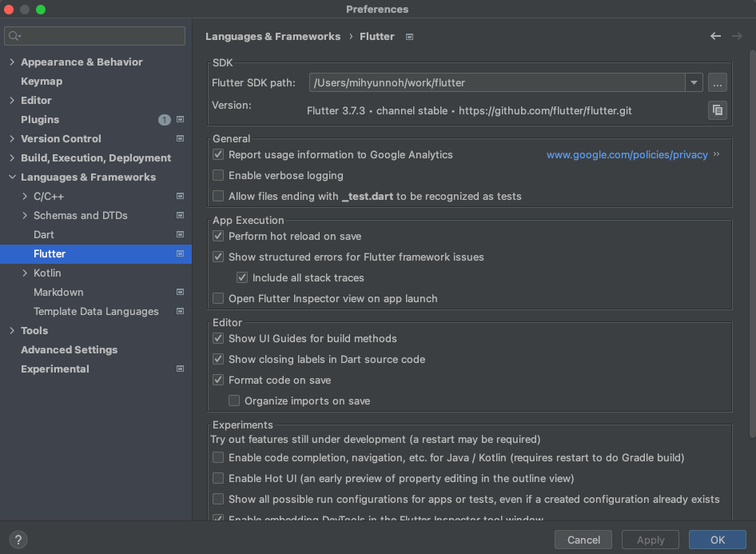
Task: Select Keymap in the settings tree
Action: tap(42, 81)
